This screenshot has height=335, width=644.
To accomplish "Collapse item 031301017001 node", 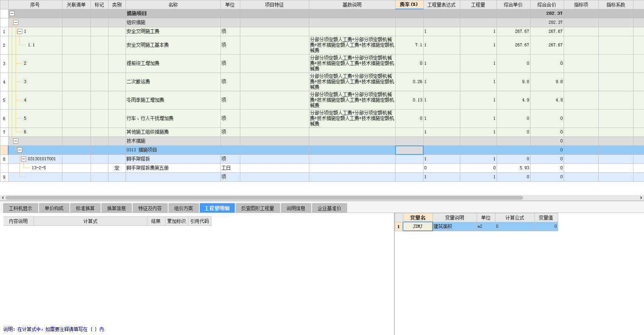I will point(23,159).
